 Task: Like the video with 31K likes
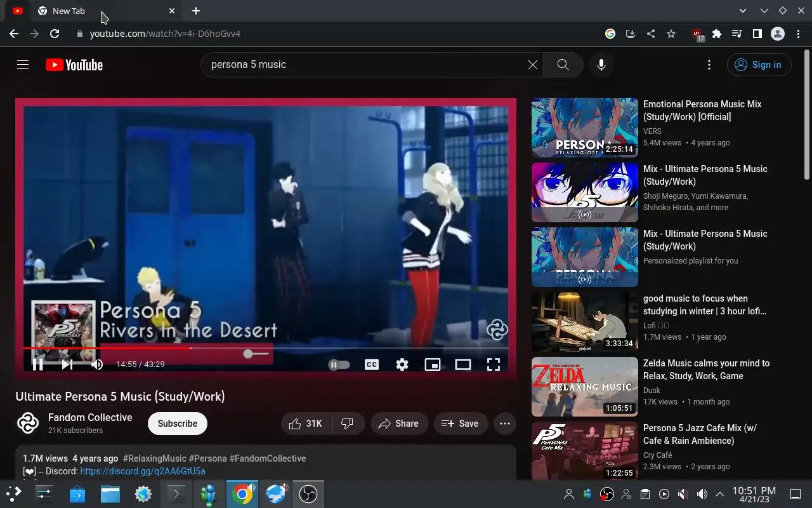[x=306, y=424]
